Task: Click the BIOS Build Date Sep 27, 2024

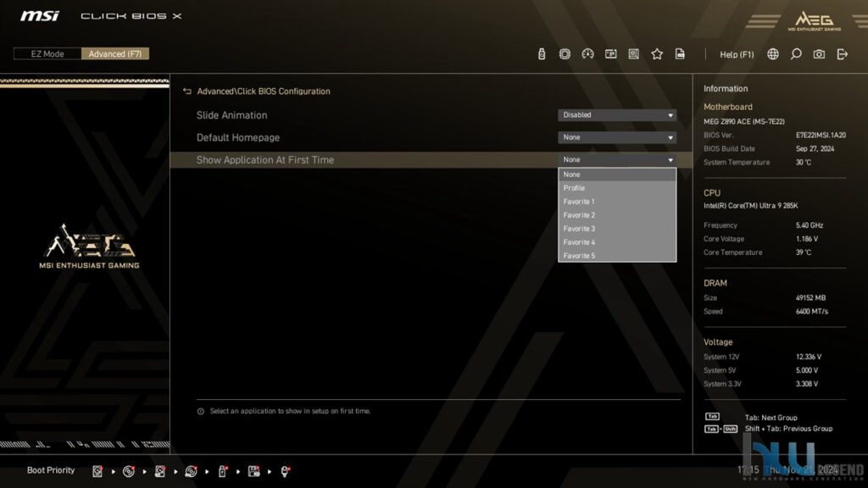Action: (x=815, y=148)
